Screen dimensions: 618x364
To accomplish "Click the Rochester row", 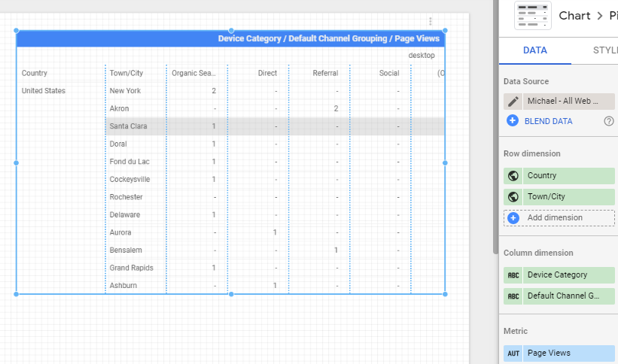I will (x=275, y=197).
